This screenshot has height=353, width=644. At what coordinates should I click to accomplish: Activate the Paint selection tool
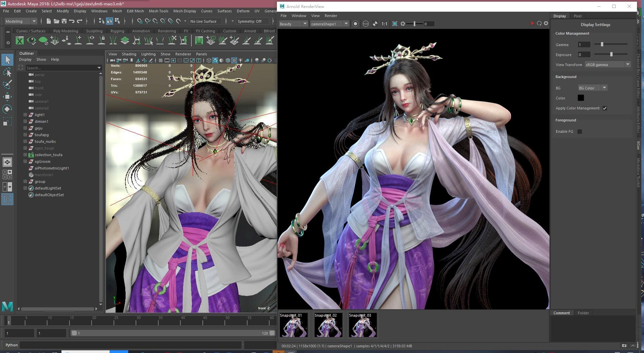(x=7, y=84)
